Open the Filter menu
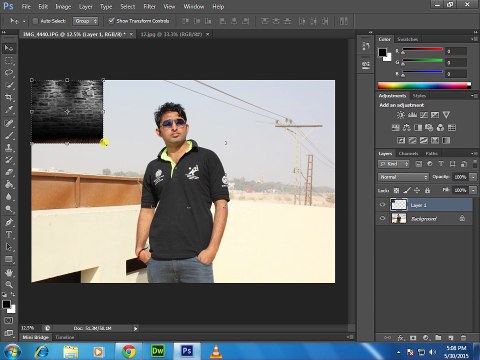Image resolution: width=480 pixels, height=360 pixels. 149,6
